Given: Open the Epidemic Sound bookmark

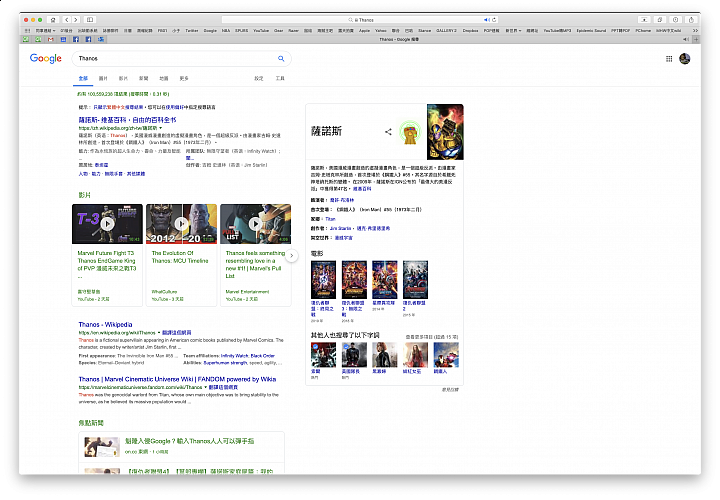Looking at the screenshot, I should [x=591, y=30].
